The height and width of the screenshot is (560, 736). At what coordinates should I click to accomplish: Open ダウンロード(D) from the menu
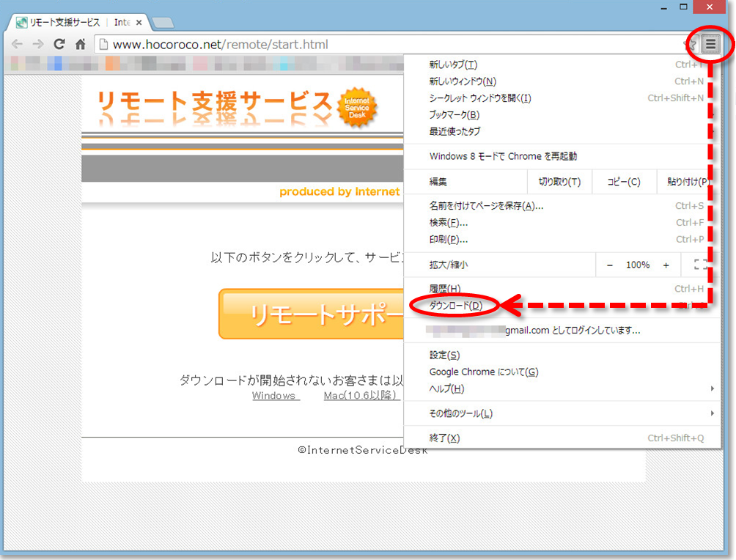[x=562, y=306]
